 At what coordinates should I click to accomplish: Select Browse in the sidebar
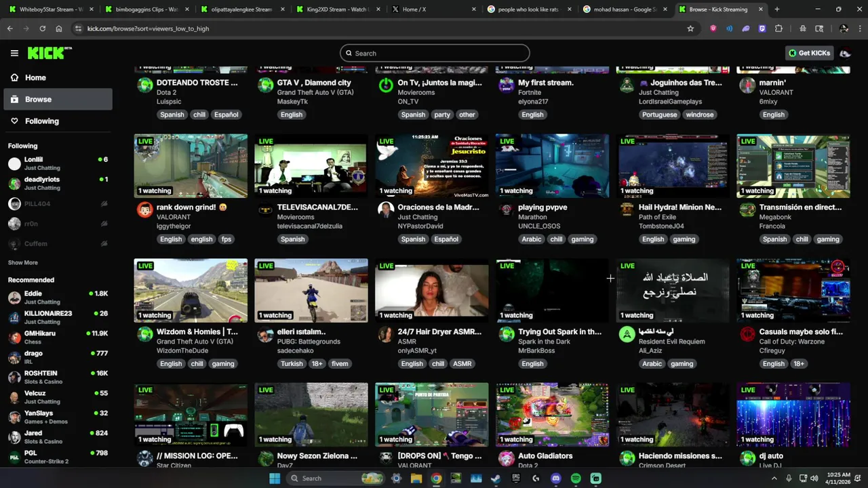coord(58,99)
